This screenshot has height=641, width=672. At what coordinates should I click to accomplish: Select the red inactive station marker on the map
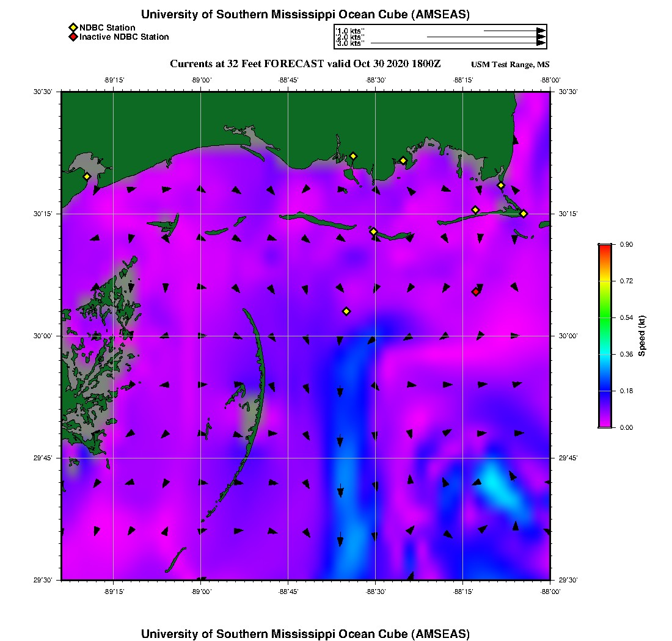coord(475,292)
